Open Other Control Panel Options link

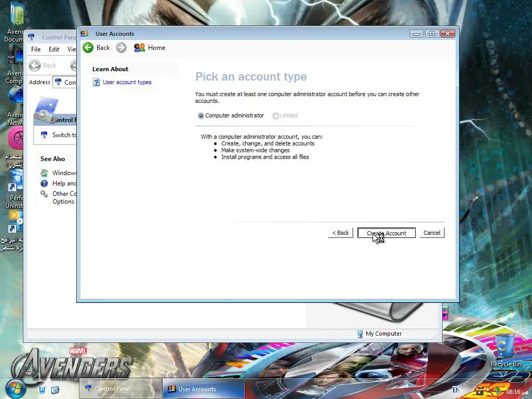click(64, 197)
